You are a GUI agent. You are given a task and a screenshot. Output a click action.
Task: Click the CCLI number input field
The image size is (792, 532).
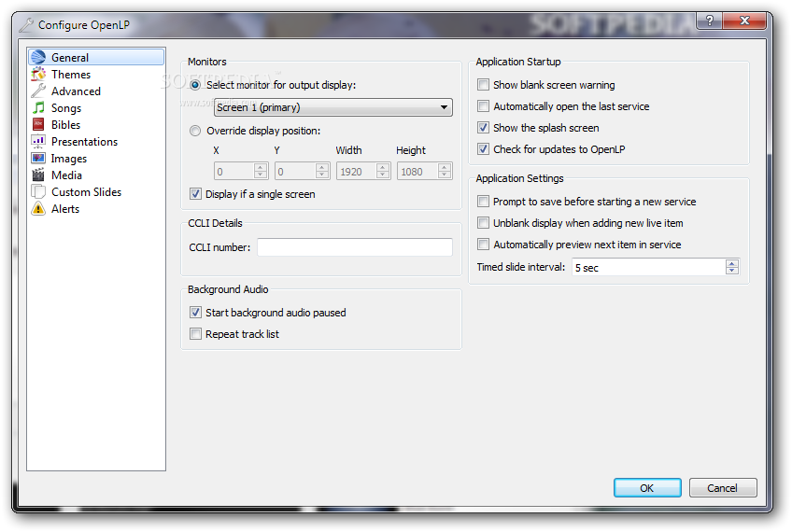pos(355,247)
